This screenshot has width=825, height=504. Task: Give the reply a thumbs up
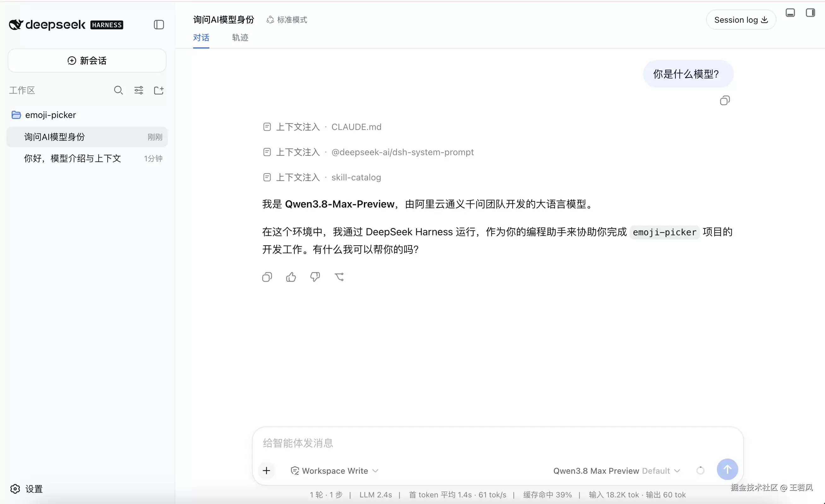[291, 277]
